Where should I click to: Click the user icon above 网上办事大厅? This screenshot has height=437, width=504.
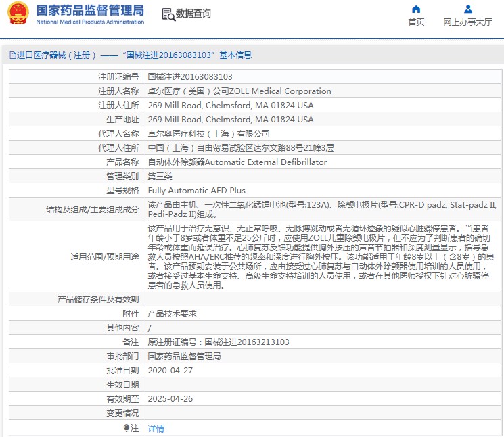[467, 9]
